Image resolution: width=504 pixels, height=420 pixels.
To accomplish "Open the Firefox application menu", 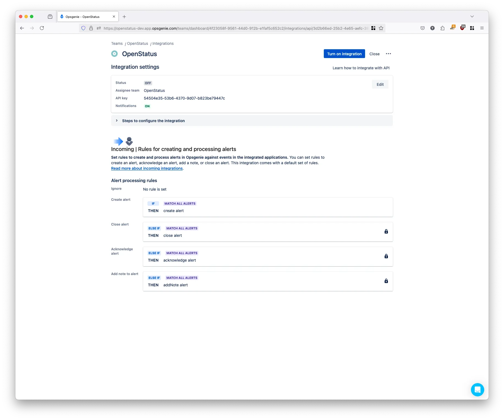I will point(482,28).
